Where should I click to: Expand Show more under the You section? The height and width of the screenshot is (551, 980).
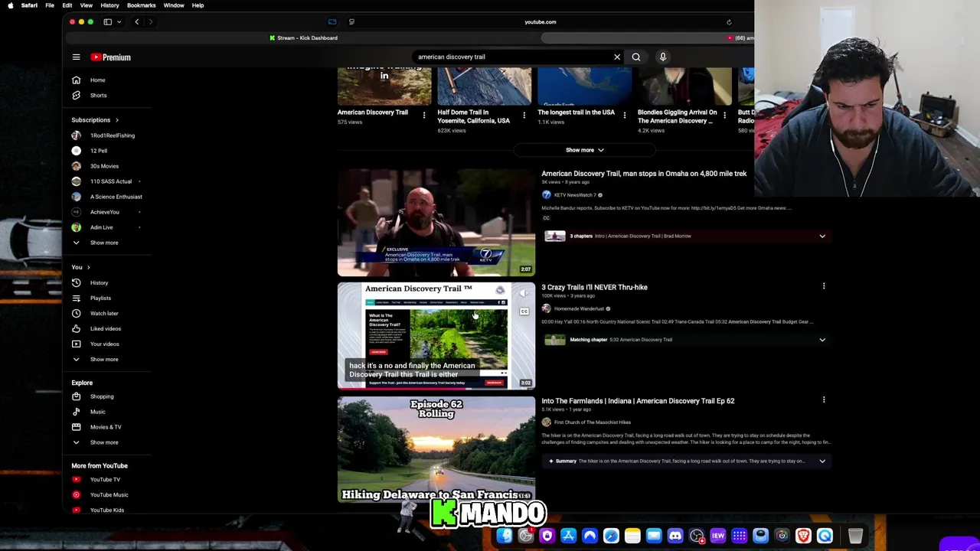[103, 359]
